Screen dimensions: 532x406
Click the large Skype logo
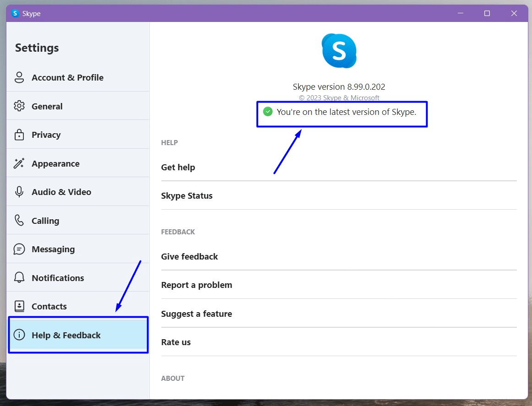click(339, 51)
